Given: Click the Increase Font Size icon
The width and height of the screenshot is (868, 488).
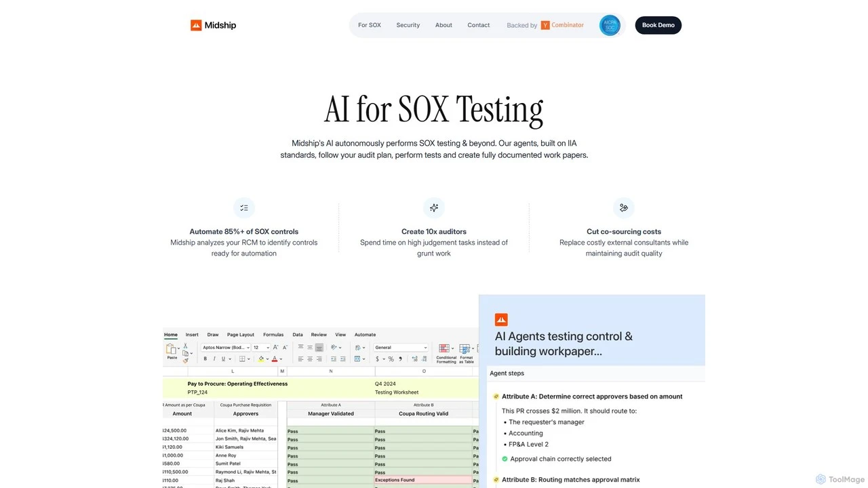Looking at the screenshot, I should (275, 348).
